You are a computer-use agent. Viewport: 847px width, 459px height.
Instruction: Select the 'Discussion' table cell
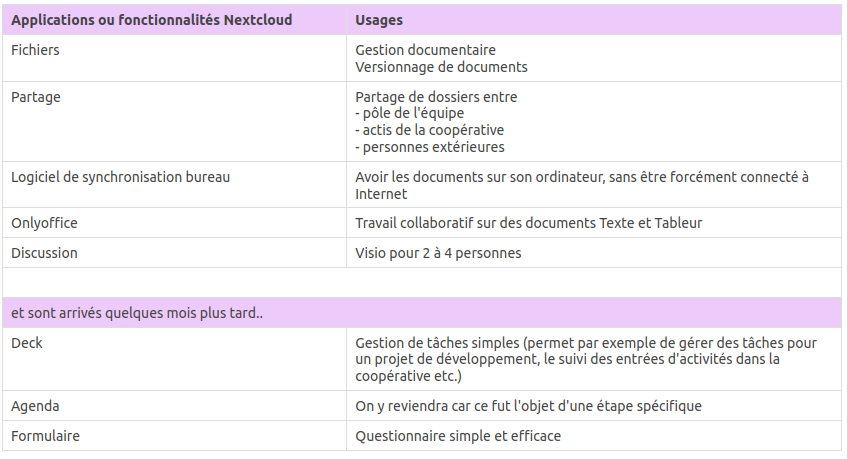[44, 253]
